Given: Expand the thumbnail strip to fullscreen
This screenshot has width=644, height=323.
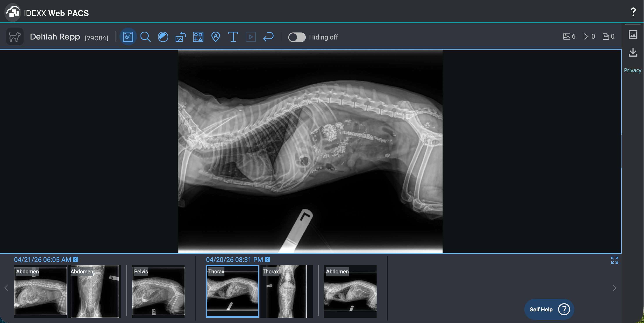Looking at the screenshot, I should pyautogui.click(x=614, y=260).
